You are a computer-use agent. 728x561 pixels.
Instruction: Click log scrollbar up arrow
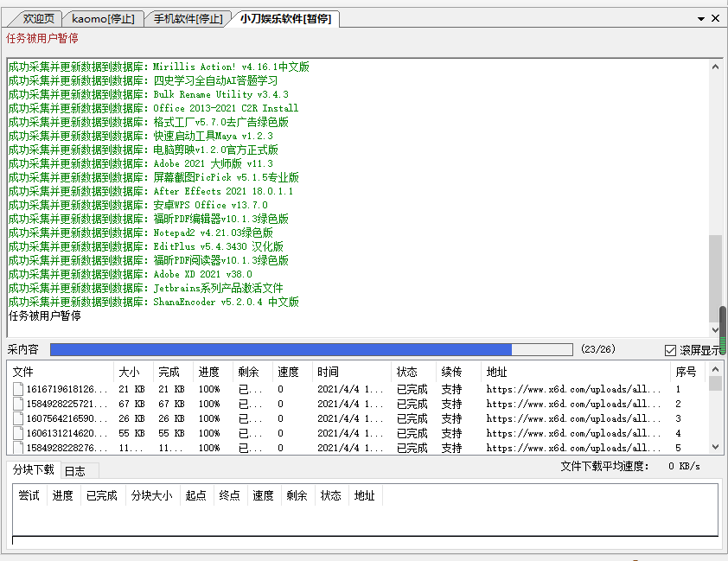715,67
